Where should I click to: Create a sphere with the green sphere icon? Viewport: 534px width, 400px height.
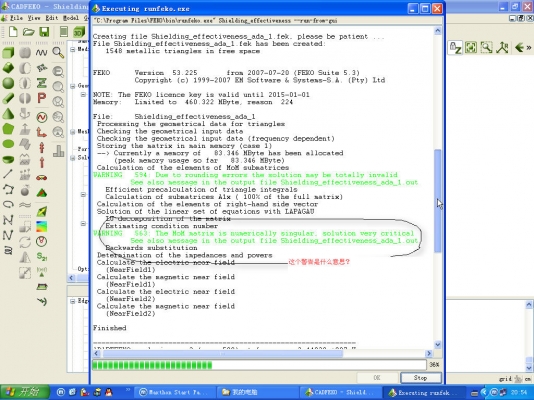click(x=8, y=83)
